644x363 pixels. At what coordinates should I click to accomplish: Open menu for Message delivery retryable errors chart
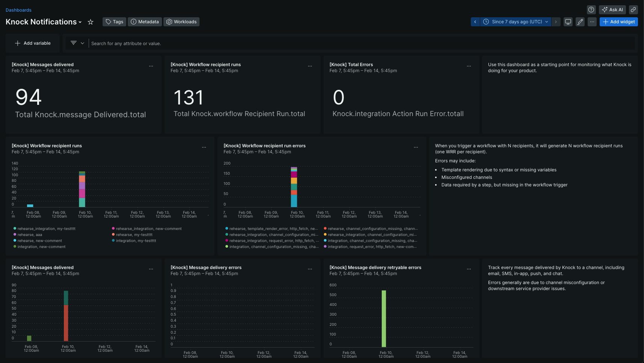click(x=469, y=269)
